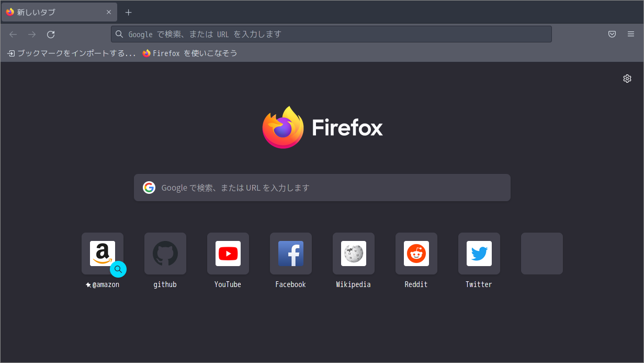The width and height of the screenshot is (644, 363).
Task: Focus the Google search box on page
Action: click(x=322, y=188)
